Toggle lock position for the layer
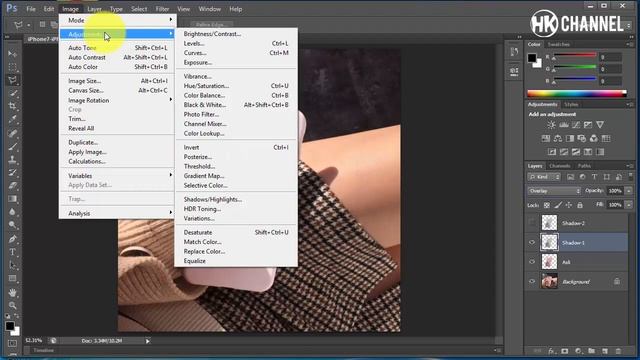The height and width of the screenshot is (360, 640). (569, 205)
